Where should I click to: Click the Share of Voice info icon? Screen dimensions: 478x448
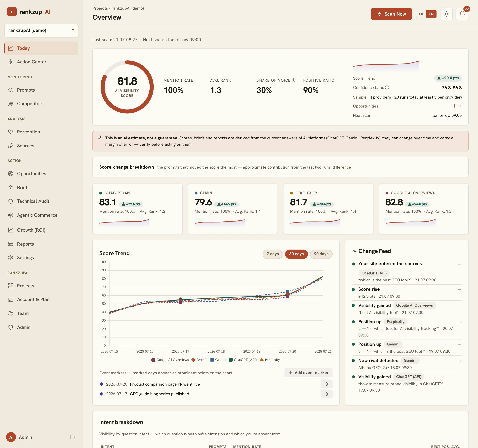293,80
